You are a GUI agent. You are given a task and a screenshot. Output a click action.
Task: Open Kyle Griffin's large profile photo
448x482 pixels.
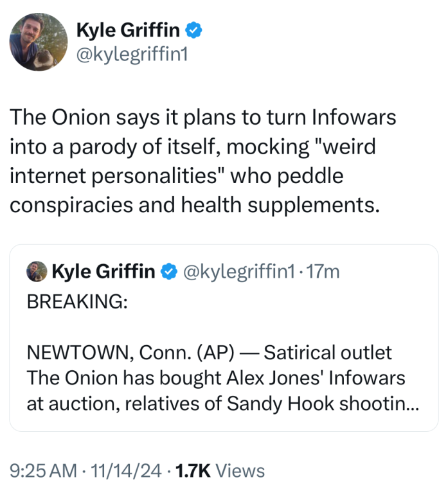click(39, 42)
